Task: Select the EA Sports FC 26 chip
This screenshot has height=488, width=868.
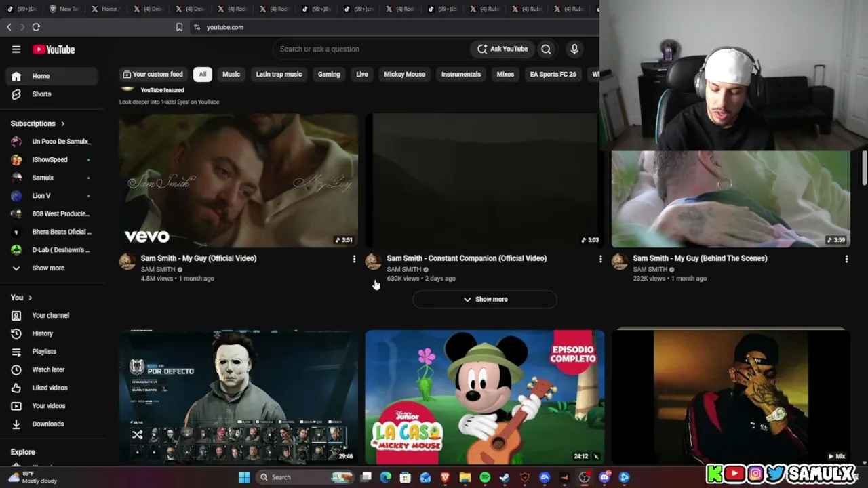Action: tap(553, 75)
